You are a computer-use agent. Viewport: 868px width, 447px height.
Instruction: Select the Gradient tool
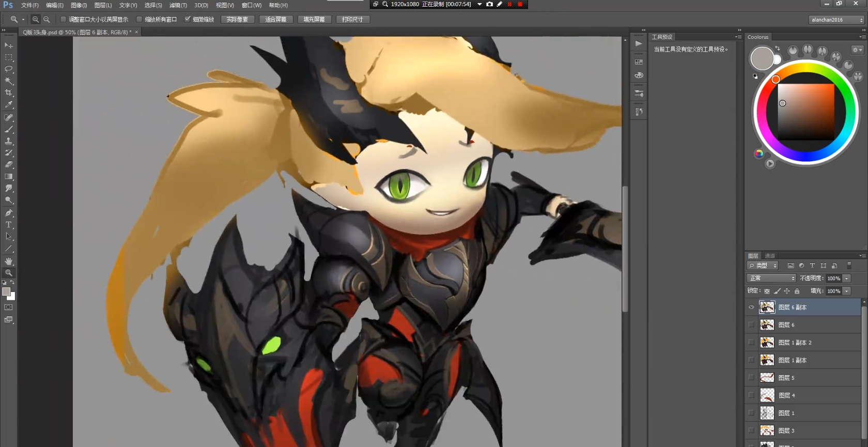click(9, 177)
